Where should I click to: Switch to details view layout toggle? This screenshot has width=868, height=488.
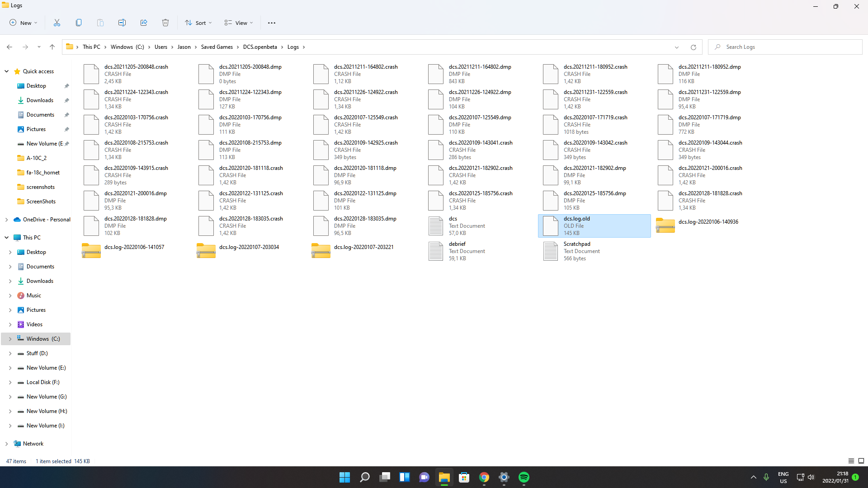[851, 461]
